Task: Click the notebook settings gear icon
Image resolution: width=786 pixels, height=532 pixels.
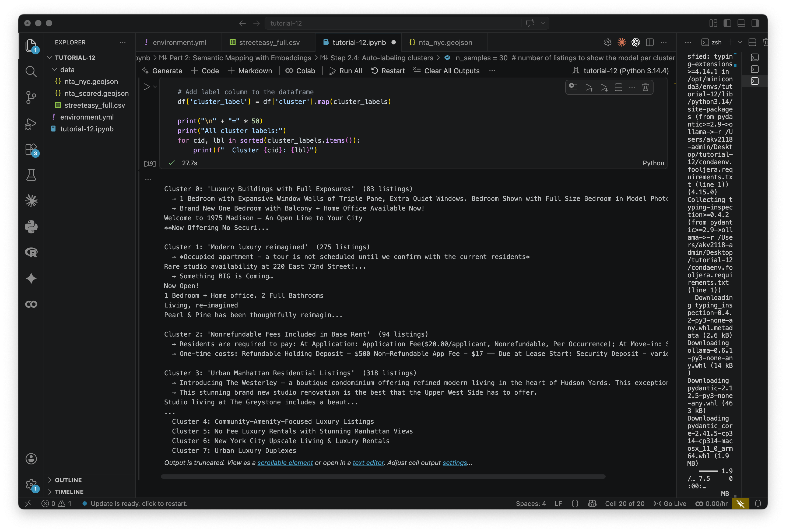Action: (608, 42)
